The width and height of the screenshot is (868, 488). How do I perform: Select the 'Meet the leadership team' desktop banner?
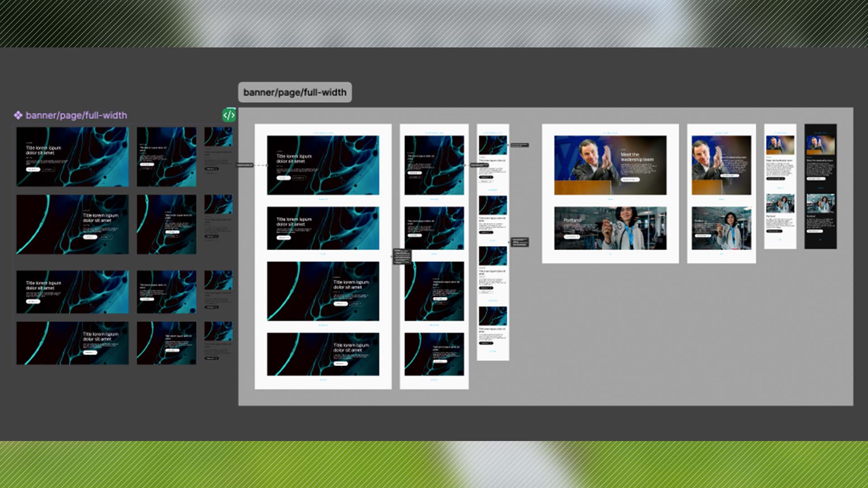point(610,165)
